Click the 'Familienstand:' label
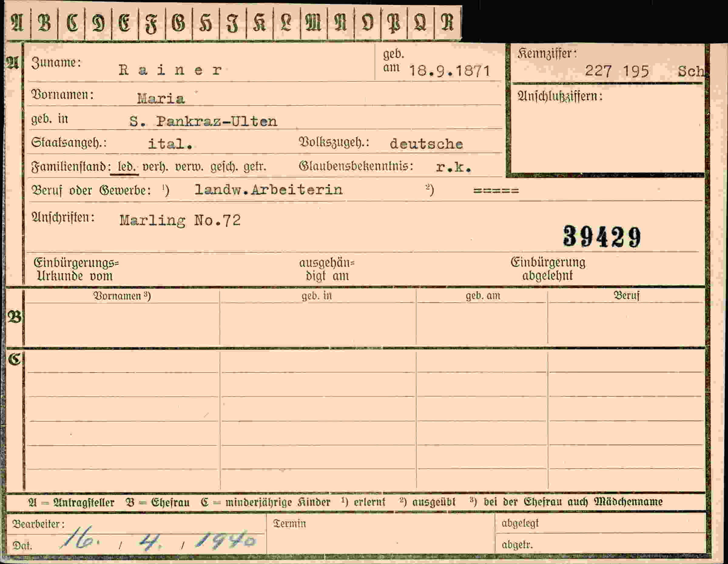Screen dimensions: 728x564 point(71,166)
